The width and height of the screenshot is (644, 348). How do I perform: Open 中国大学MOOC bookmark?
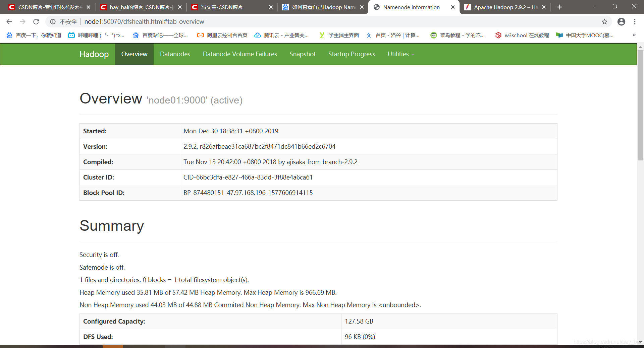pyautogui.click(x=585, y=35)
